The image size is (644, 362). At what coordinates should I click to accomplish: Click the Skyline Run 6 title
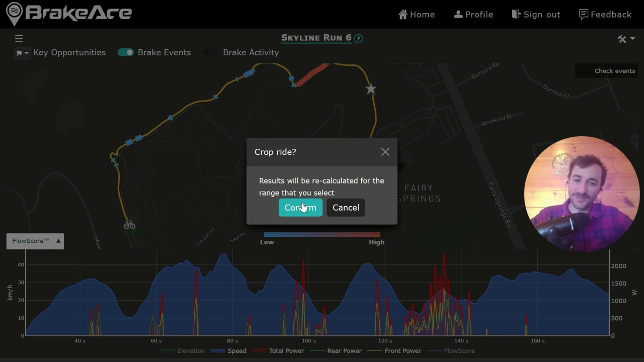tap(316, 38)
